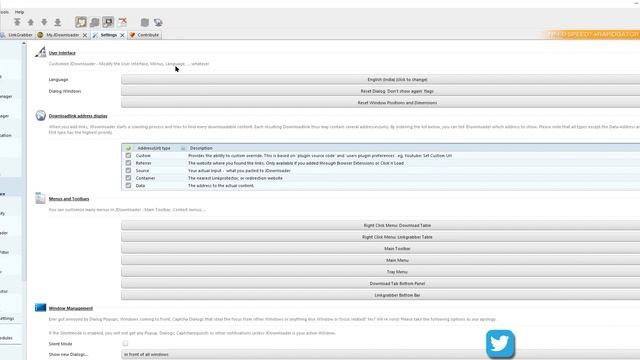Open Right Click Menu: Download Table
This screenshot has height=360, width=640.
click(380, 225)
